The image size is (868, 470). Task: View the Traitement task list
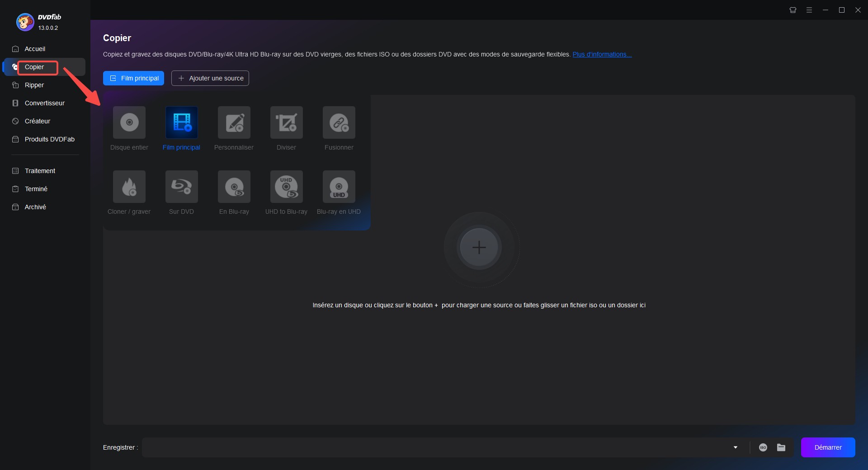coord(44,171)
